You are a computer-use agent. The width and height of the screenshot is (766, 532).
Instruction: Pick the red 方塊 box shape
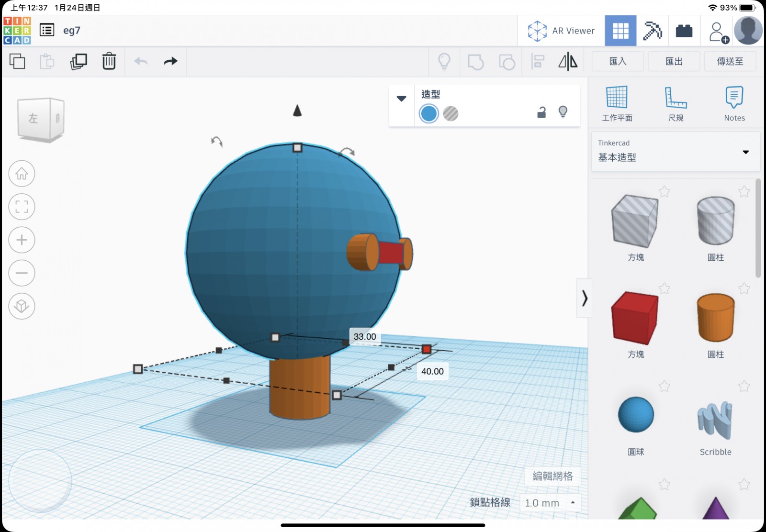pos(635,318)
